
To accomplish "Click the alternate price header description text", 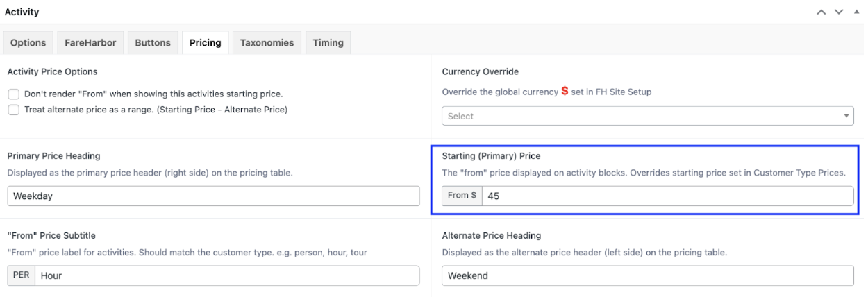I will click(584, 253).
